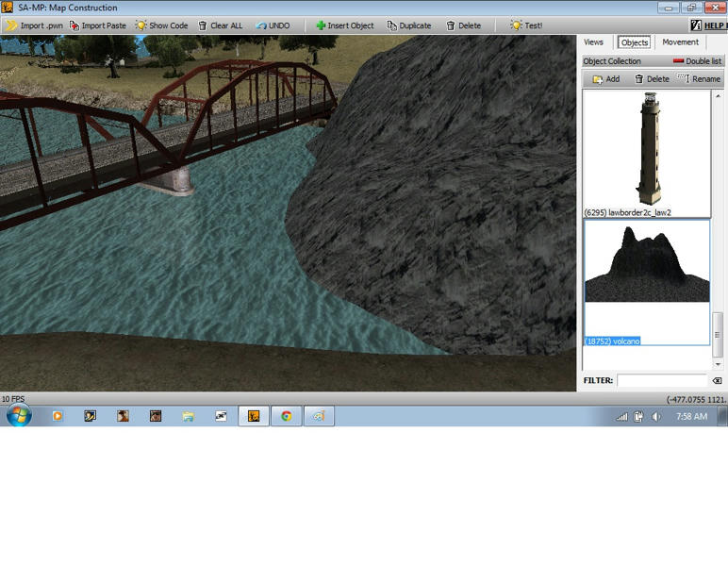
Task: Open the Windows Start menu
Action: coord(19,415)
